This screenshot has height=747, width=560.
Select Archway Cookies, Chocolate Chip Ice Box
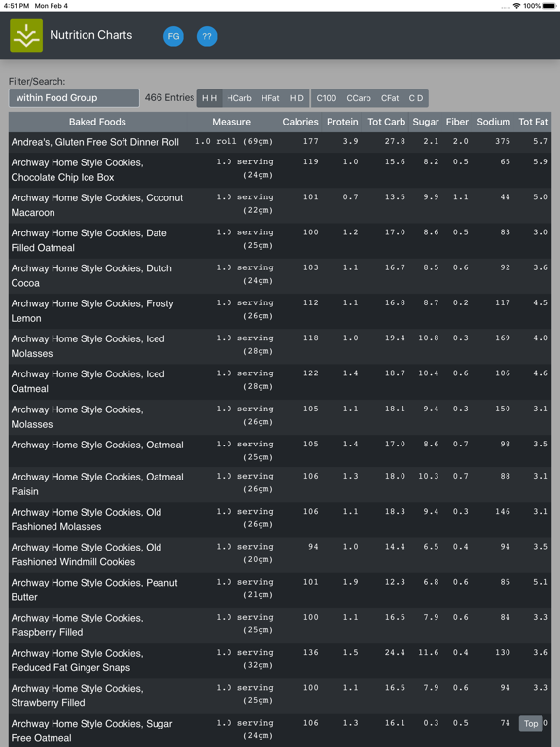click(280, 169)
